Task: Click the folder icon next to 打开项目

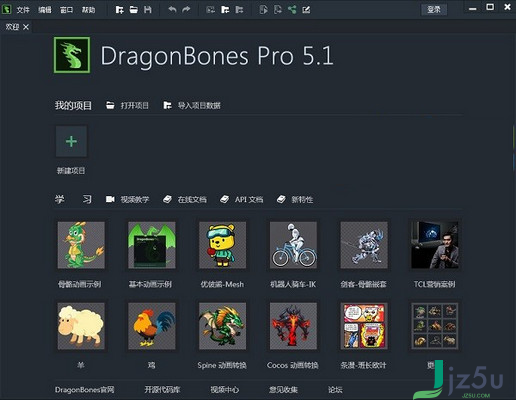Action: coord(110,105)
